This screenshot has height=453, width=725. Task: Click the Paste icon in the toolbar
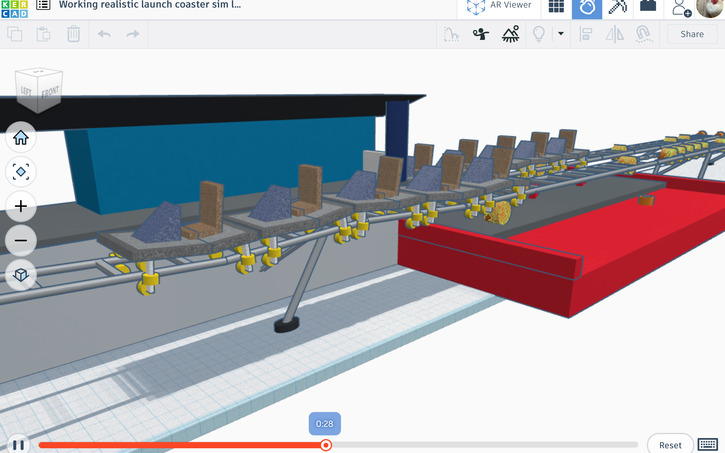point(43,34)
